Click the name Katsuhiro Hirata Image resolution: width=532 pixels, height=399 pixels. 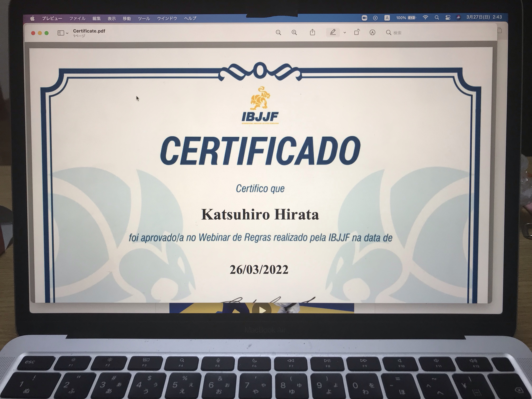click(260, 214)
